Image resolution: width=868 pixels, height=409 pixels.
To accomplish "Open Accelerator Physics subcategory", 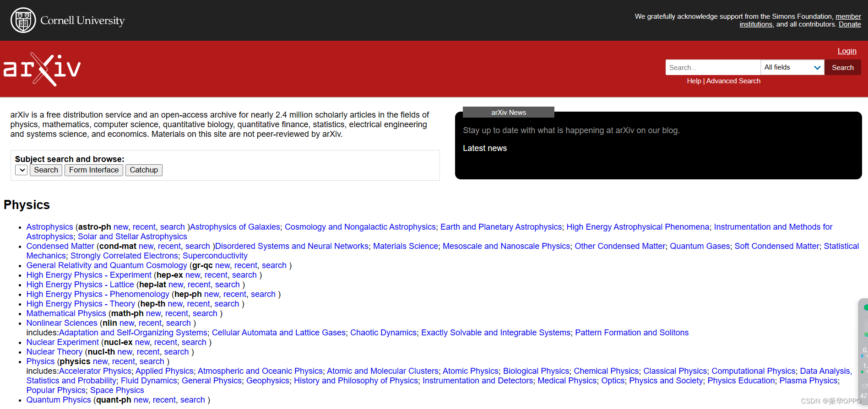I will pos(95,371).
